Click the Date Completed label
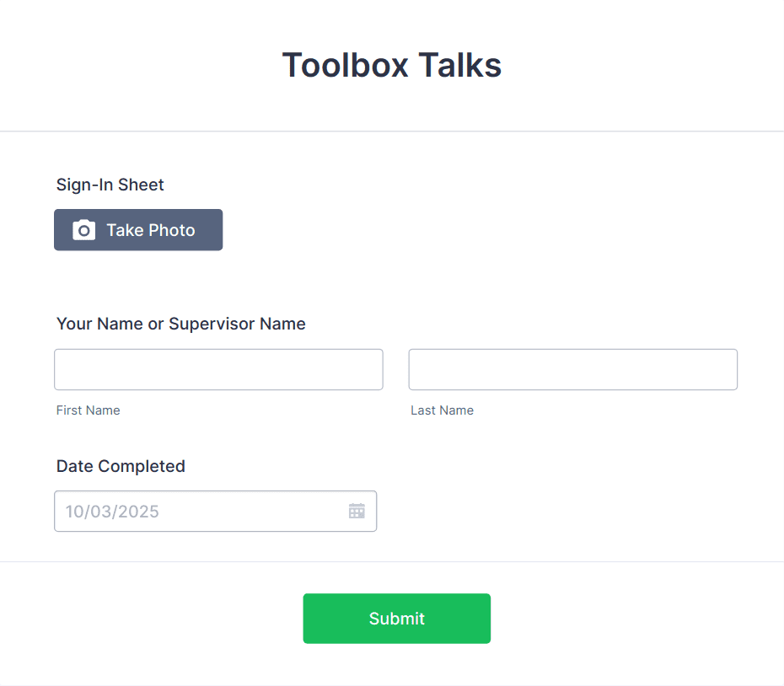The width and height of the screenshot is (784, 686). tap(121, 466)
